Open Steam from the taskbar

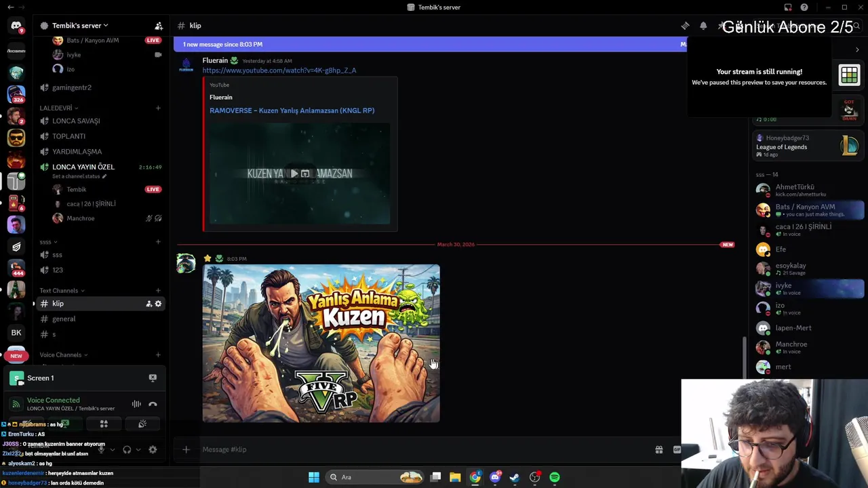pyautogui.click(x=515, y=477)
